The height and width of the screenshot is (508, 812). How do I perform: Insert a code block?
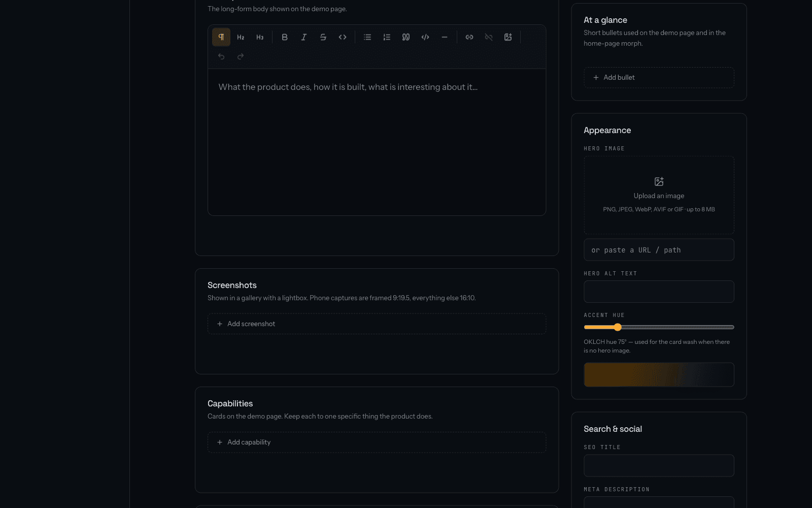tap(425, 37)
